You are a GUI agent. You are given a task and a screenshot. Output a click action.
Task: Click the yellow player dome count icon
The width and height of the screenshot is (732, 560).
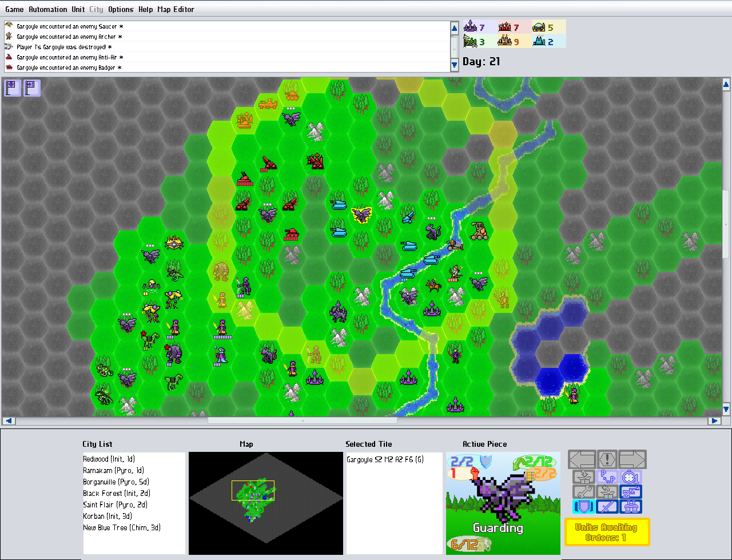coord(539,26)
